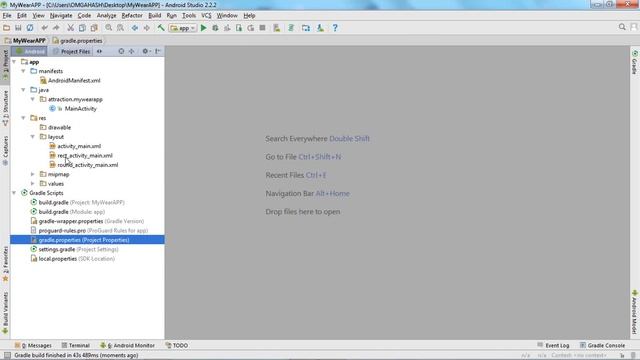Click the Forward navigation arrow
This screenshot has width=640, height=360.
click(147, 28)
